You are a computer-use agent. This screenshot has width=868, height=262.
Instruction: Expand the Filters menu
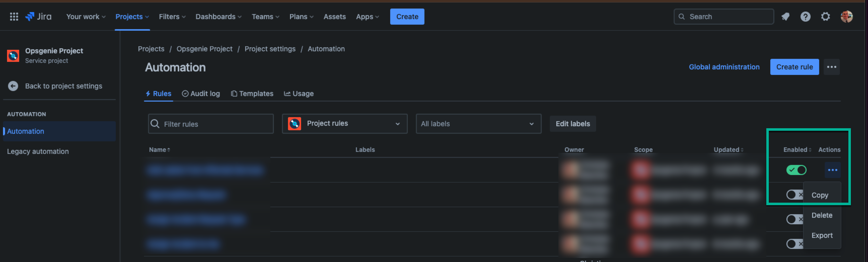[x=172, y=17]
